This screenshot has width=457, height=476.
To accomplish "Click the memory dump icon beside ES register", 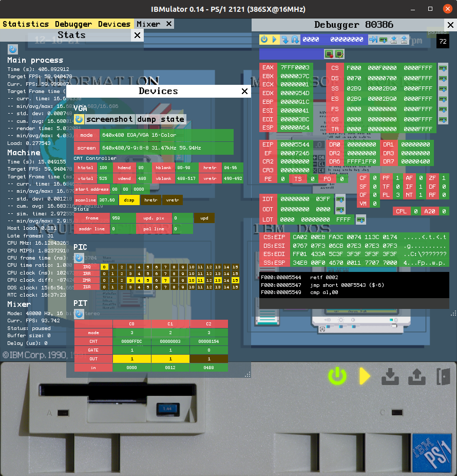I will coord(443,99).
